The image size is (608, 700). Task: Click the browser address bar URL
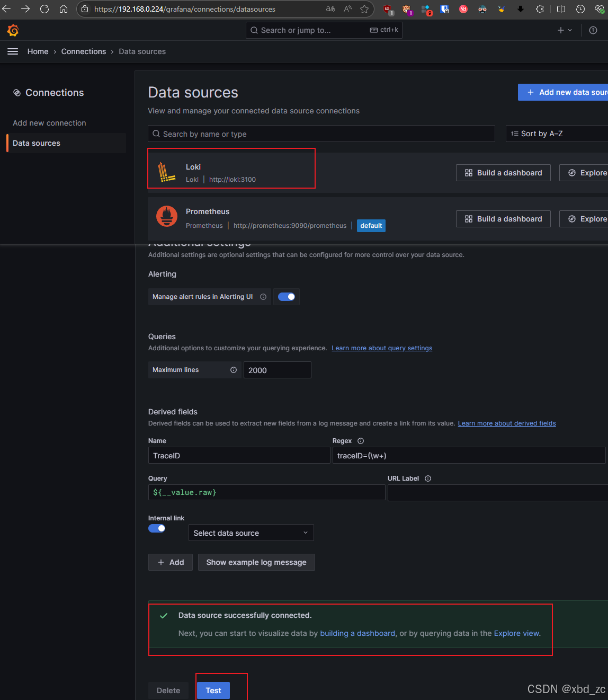pos(185,9)
